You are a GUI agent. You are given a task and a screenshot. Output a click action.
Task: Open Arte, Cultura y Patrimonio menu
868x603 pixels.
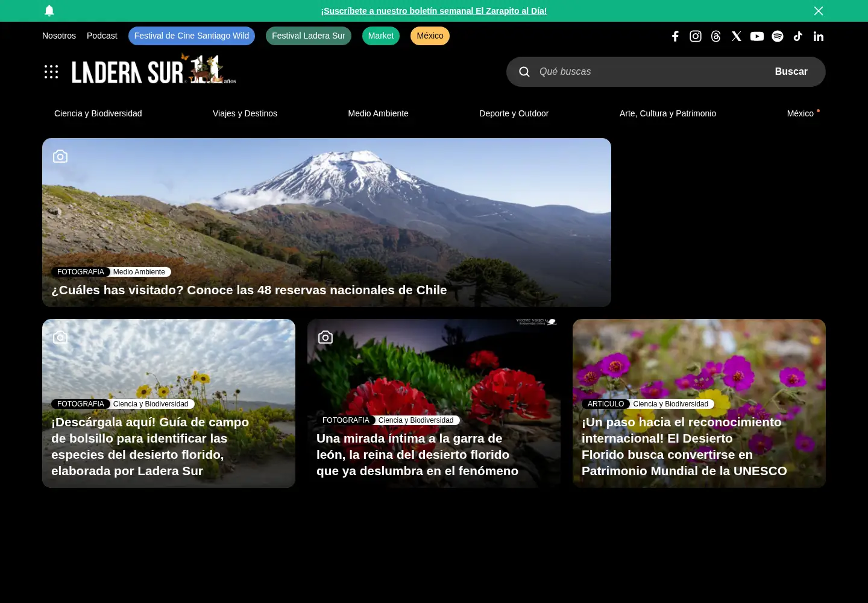668,113
